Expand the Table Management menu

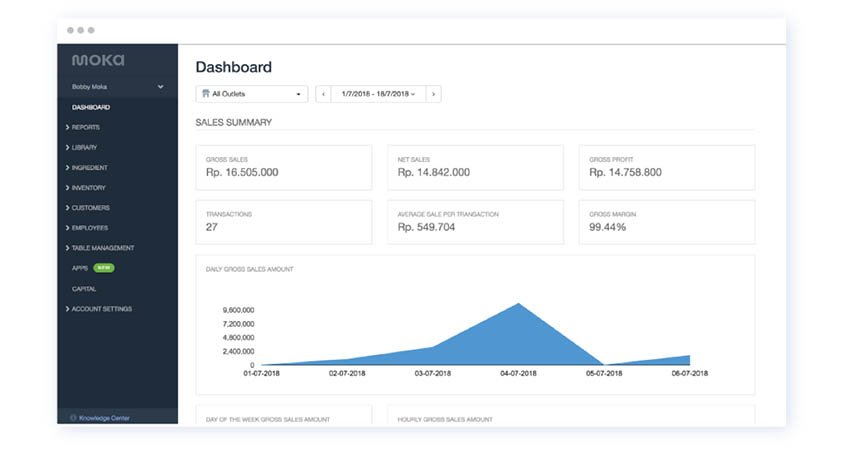click(102, 248)
